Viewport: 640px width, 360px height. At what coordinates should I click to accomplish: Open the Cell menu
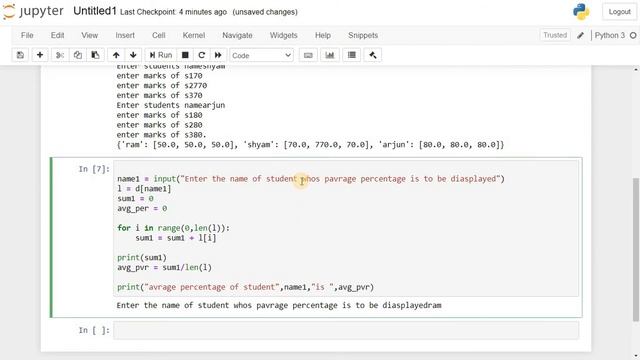[159, 35]
